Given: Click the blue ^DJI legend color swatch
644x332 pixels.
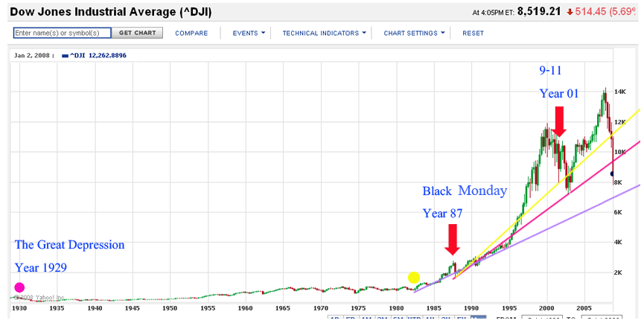Looking at the screenshot, I should (65, 56).
